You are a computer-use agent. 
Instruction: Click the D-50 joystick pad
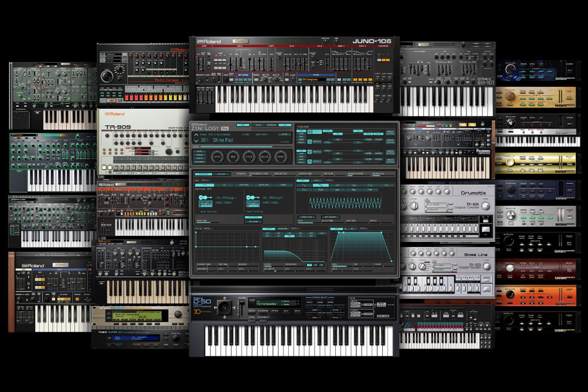224,308
